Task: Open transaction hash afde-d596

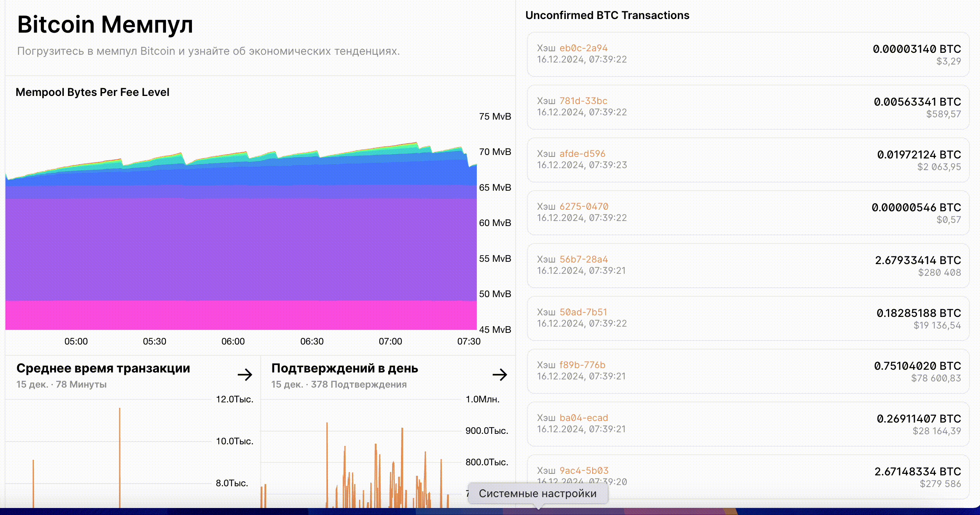Action: pos(582,154)
